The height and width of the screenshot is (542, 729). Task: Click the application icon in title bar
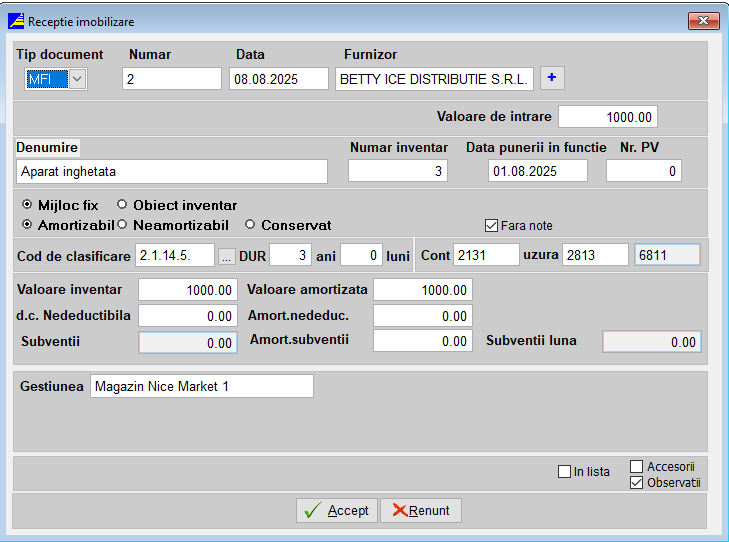(15, 21)
